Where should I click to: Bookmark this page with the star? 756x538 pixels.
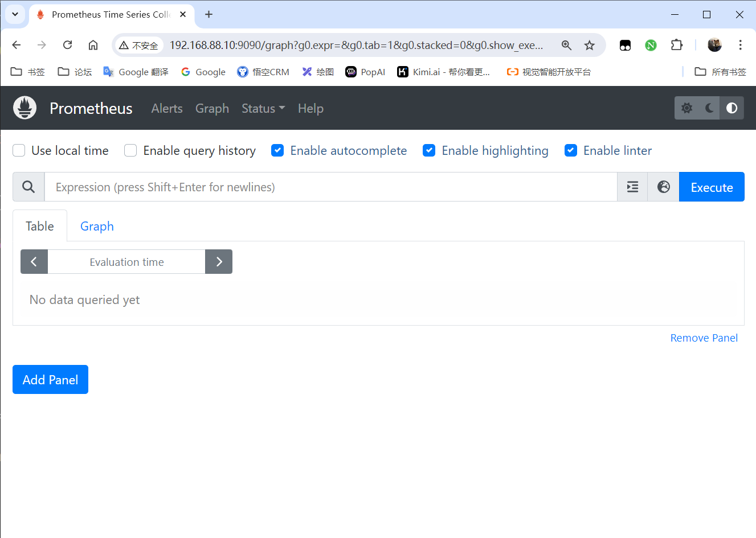590,45
